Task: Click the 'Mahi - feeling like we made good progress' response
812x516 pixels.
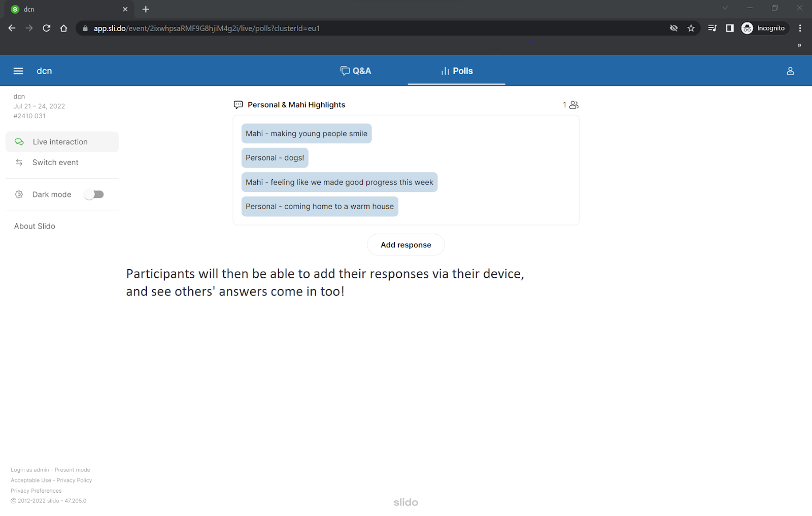Action: [340, 182]
